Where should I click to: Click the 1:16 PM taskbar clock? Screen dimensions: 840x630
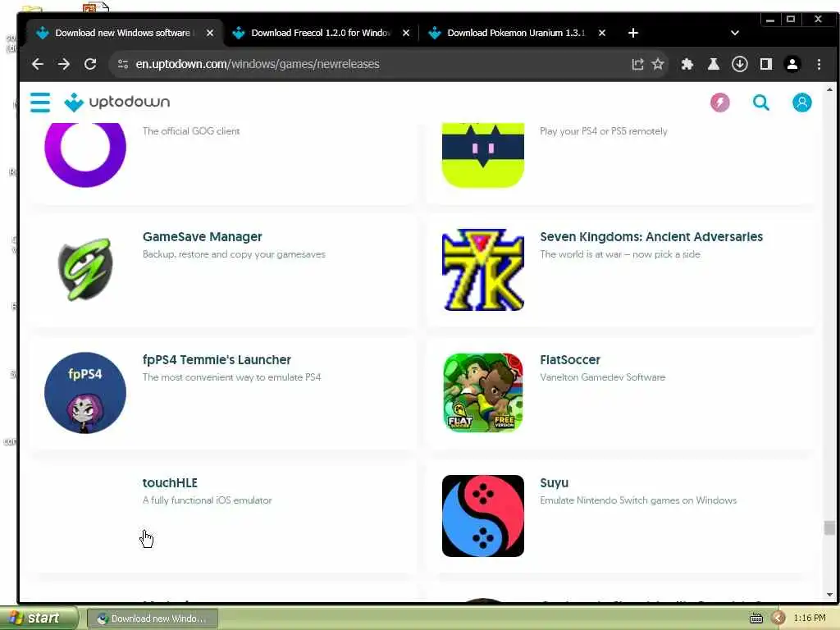810,619
